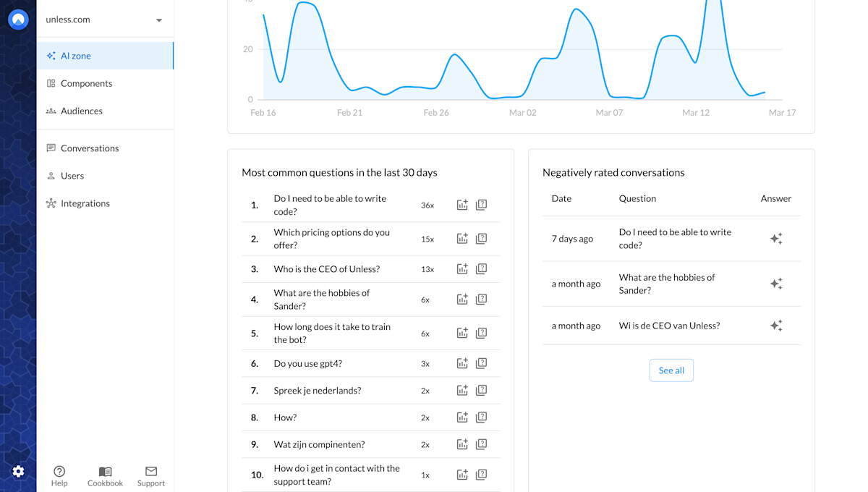Click the workspace logo at the top left
Viewport: 868px width, 492px height.
[18, 19]
